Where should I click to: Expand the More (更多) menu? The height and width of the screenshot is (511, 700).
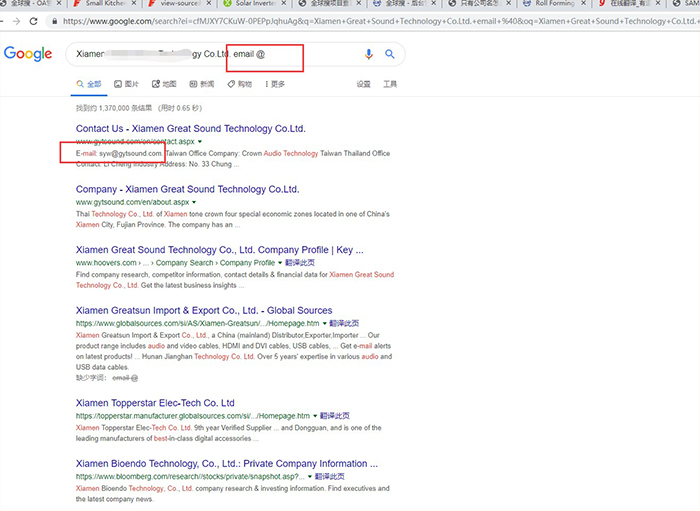point(274,84)
